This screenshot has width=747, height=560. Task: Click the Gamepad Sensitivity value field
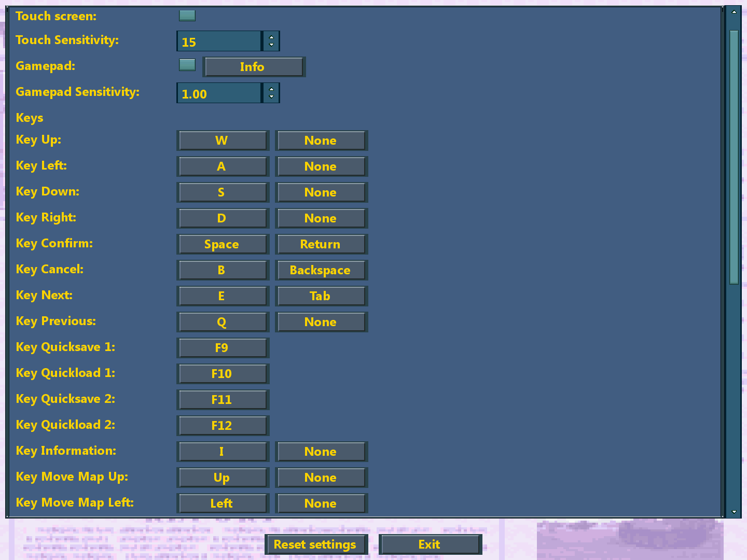(219, 93)
